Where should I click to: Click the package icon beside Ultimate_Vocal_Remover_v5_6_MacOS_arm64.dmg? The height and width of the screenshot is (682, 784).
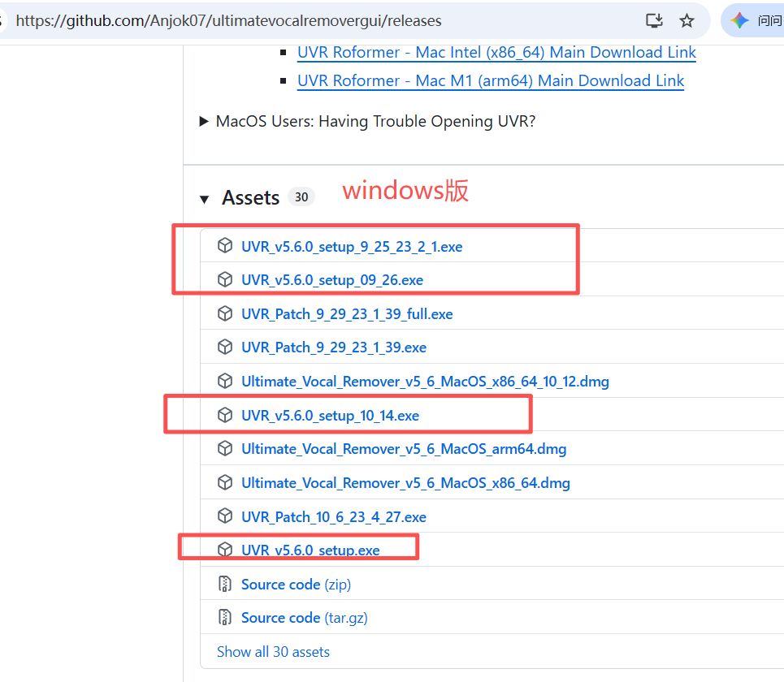pyautogui.click(x=225, y=449)
